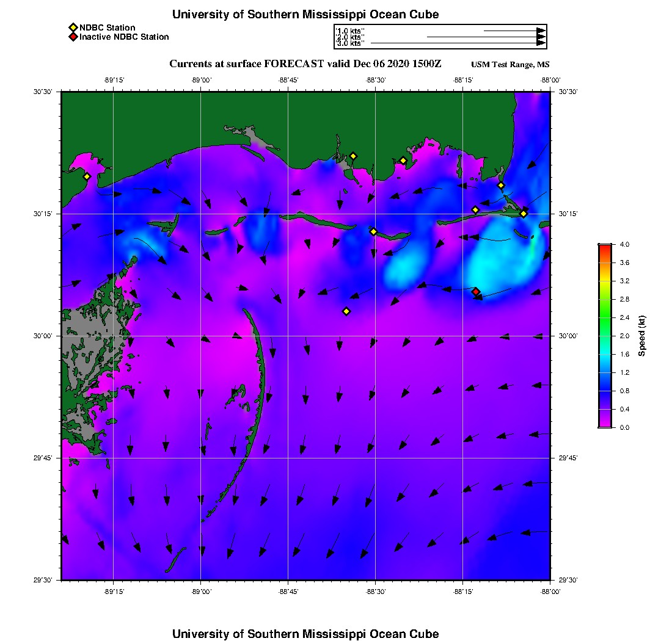Select the red inactive station marker on the map
Image resolution: width=672 pixels, height=641 pixels.
tap(476, 292)
